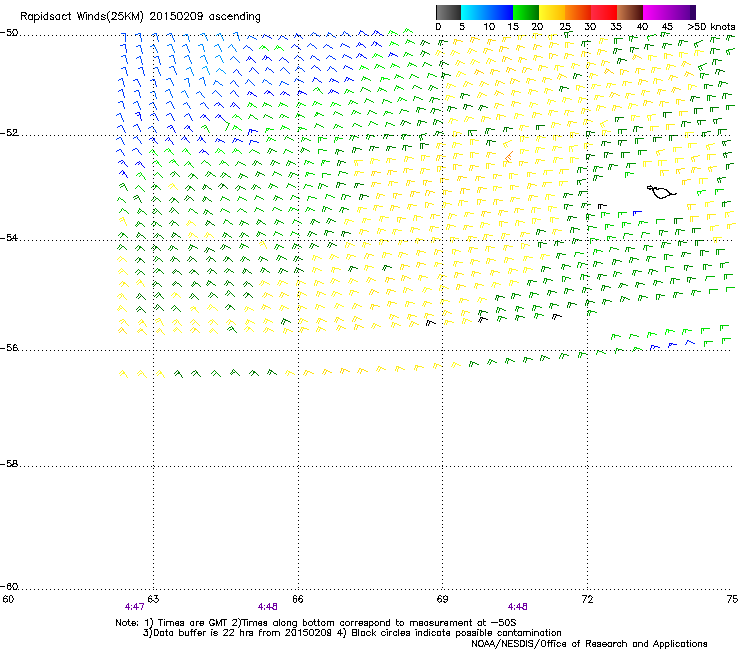Click the gray 0–5 knots color band
Screen dimensions: 740x650
[448, 12]
